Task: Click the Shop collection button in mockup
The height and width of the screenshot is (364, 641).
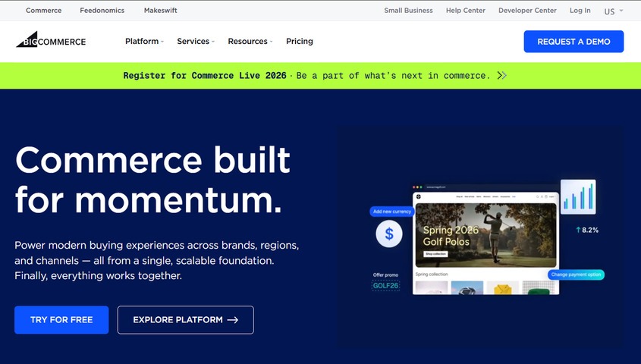Action: click(435, 254)
